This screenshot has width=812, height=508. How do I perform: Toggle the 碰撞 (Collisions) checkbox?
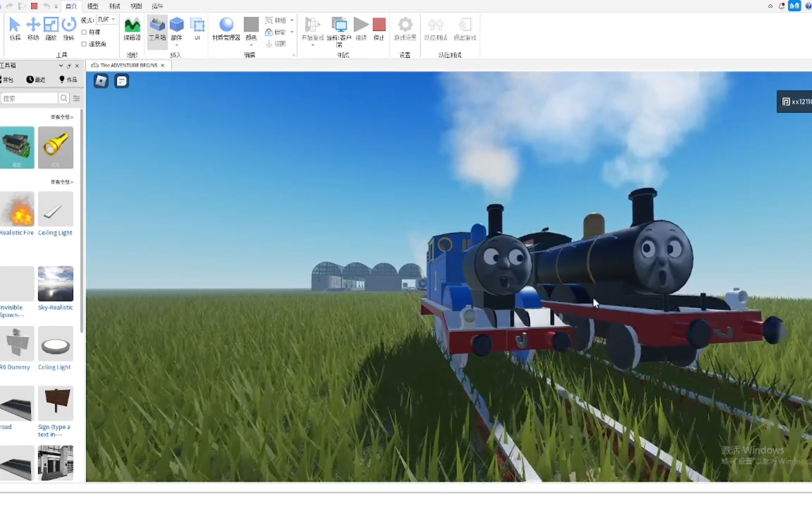click(84, 32)
